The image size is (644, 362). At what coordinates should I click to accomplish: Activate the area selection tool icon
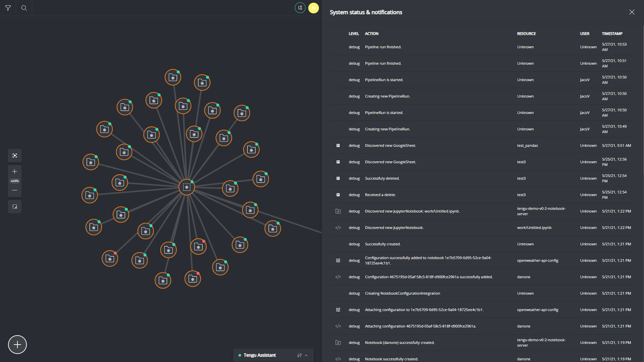[x=15, y=206]
